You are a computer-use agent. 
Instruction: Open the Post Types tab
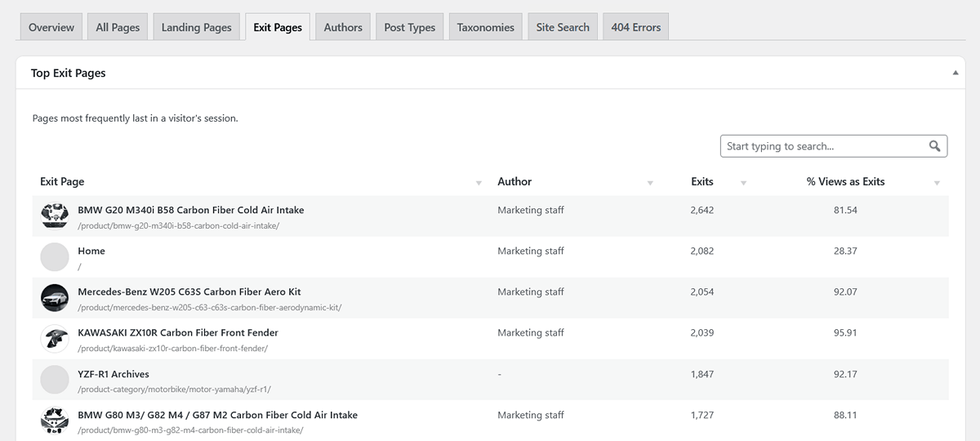coord(410,27)
